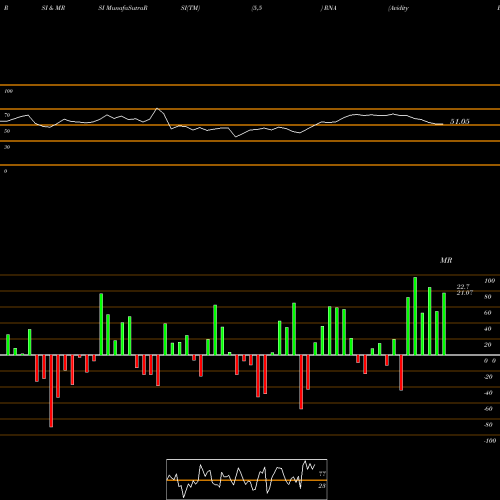Click the MR panel title label
This screenshot has height=500, width=500.
pos(446,260)
